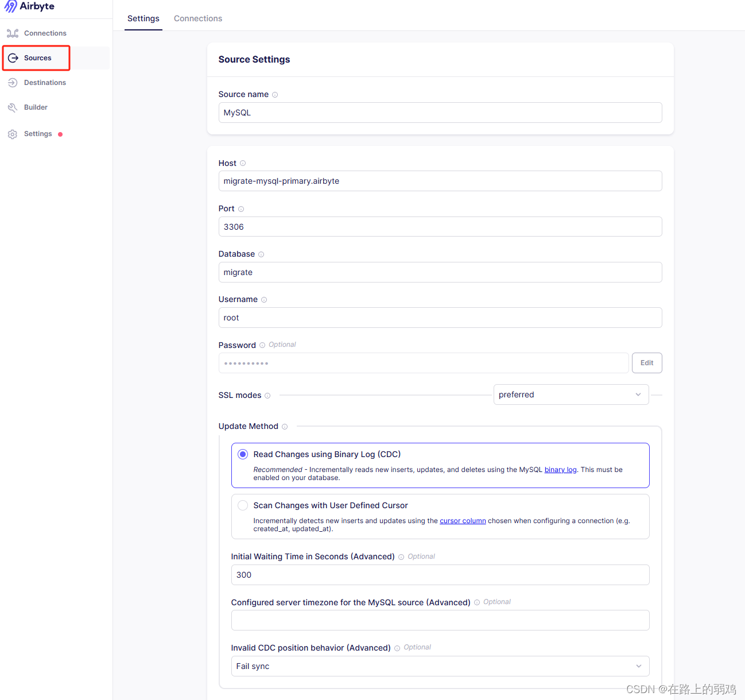This screenshot has width=745, height=700.
Task: Show Port info tooltip icon
Action: [241, 209]
